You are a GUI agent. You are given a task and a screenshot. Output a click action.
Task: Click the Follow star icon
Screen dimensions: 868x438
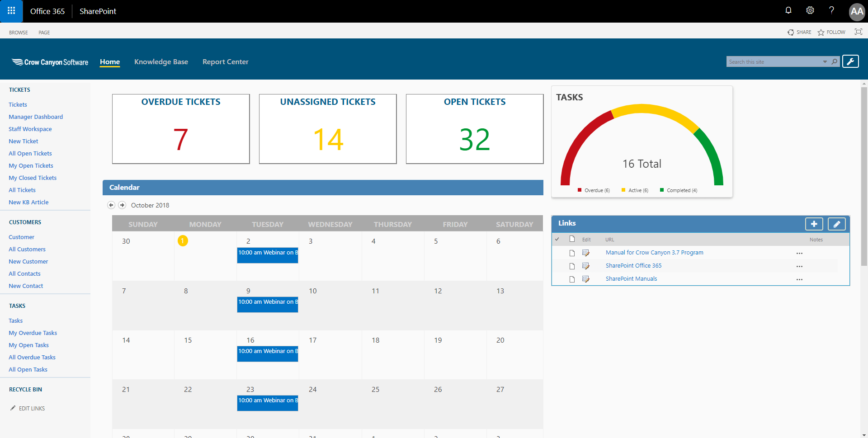(821, 32)
